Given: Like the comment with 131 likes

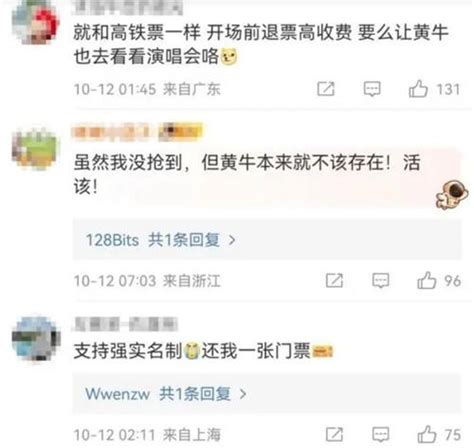Looking at the screenshot, I should 418,89.
